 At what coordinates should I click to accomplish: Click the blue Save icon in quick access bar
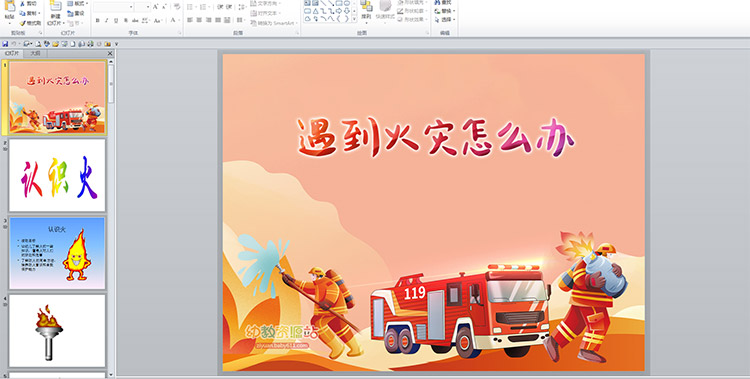click(x=5, y=44)
